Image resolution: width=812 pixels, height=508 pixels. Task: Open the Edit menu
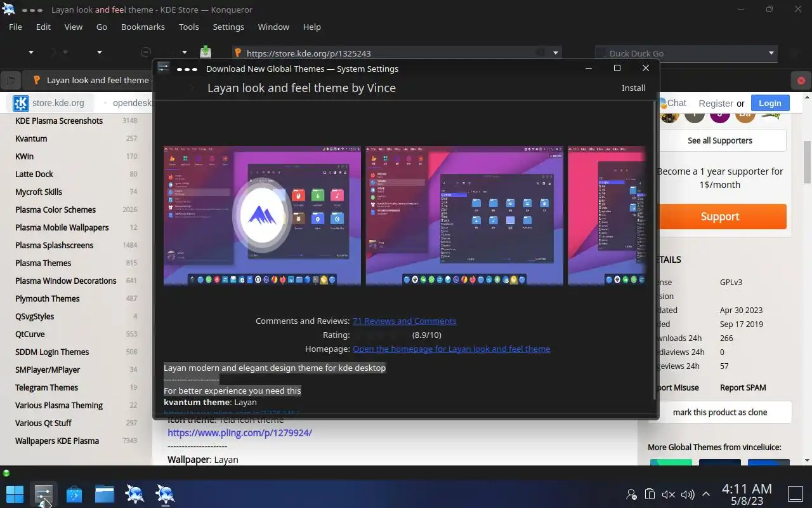43,27
